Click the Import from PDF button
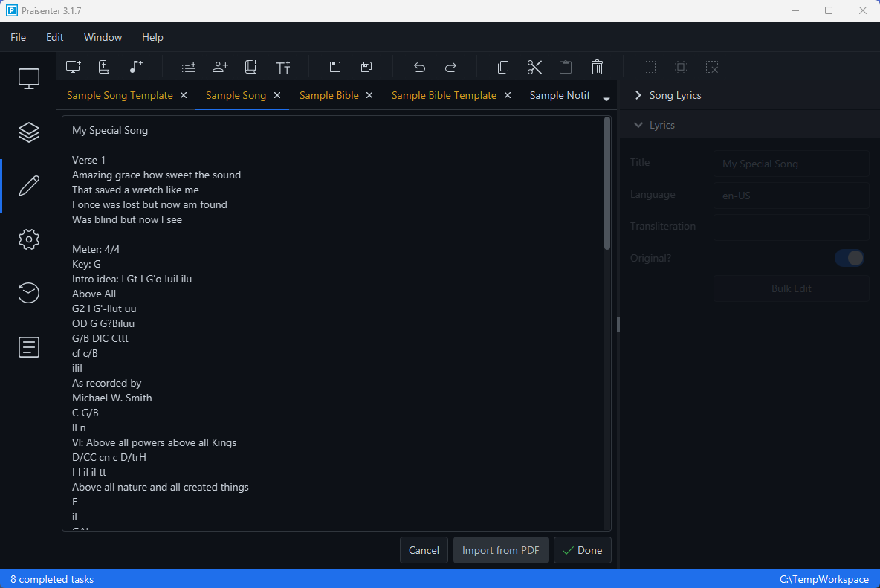The image size is (880, 588). coord(500,550)
